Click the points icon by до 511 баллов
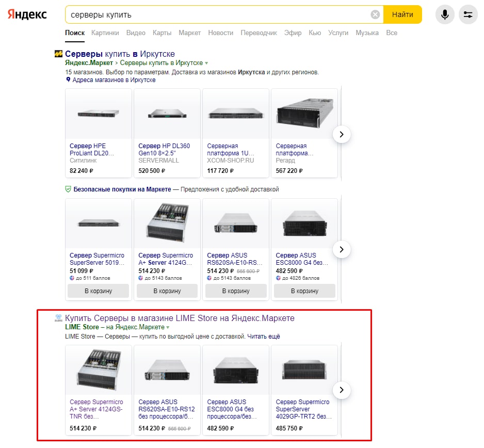Viewport: 484px width, 448px height. [x=72, y=278]
